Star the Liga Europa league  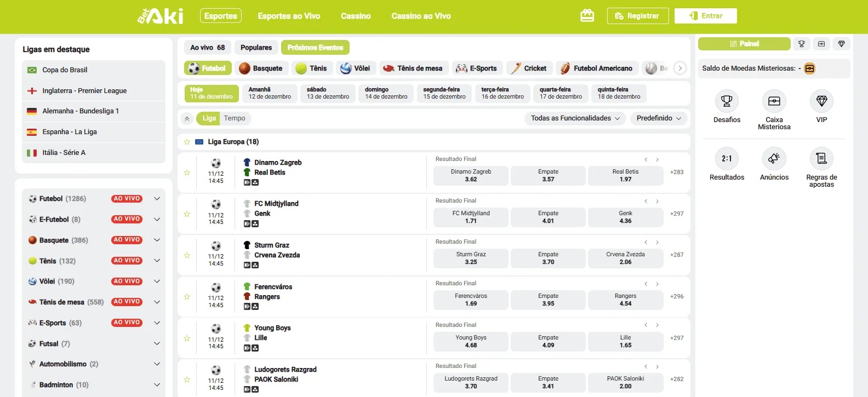tap(187, 142)
